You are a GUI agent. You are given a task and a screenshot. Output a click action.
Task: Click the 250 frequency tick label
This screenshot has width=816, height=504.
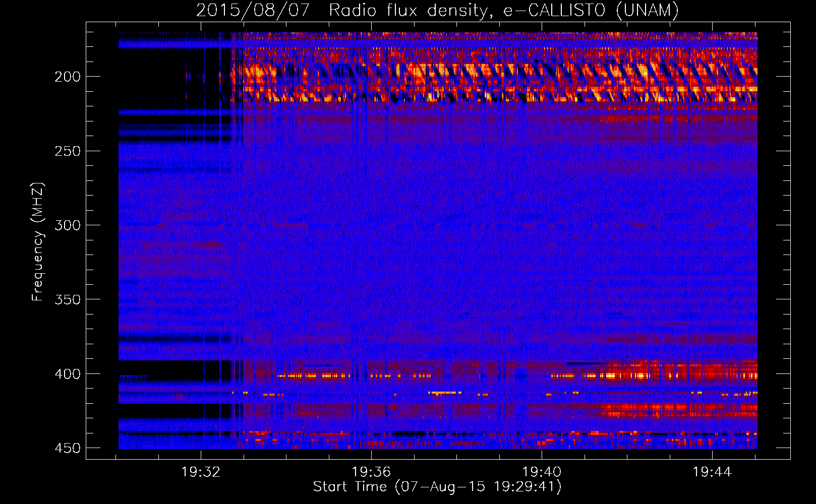click(68, 151)
